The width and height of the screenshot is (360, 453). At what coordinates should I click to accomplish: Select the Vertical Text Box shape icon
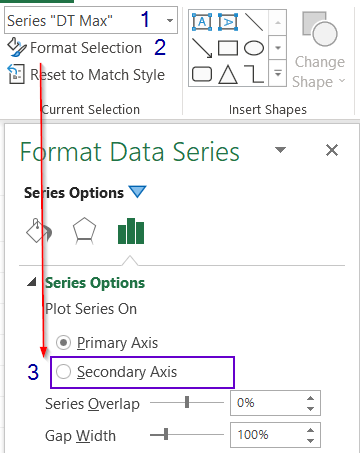(228, 22)
